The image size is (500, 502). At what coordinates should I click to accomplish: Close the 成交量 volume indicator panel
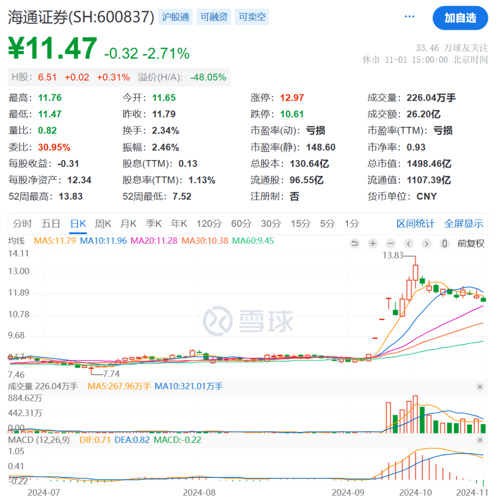point(480,387)
